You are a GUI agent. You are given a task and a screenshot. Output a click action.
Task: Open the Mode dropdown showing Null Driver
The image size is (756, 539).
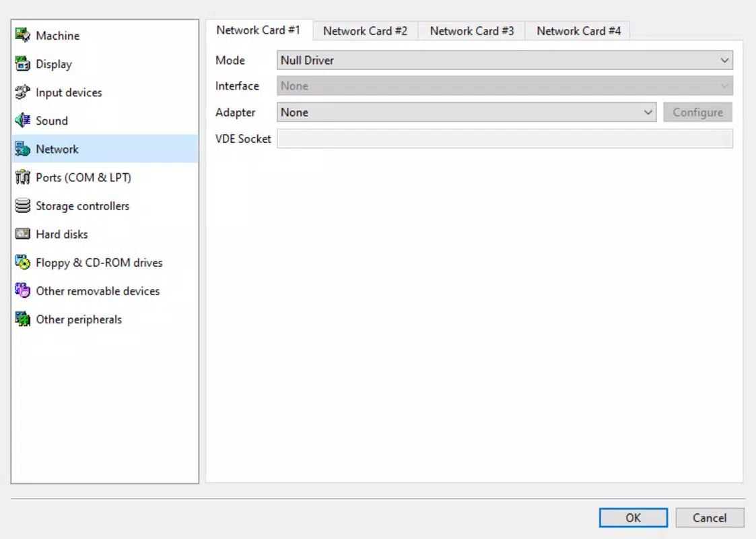(505, 61)
